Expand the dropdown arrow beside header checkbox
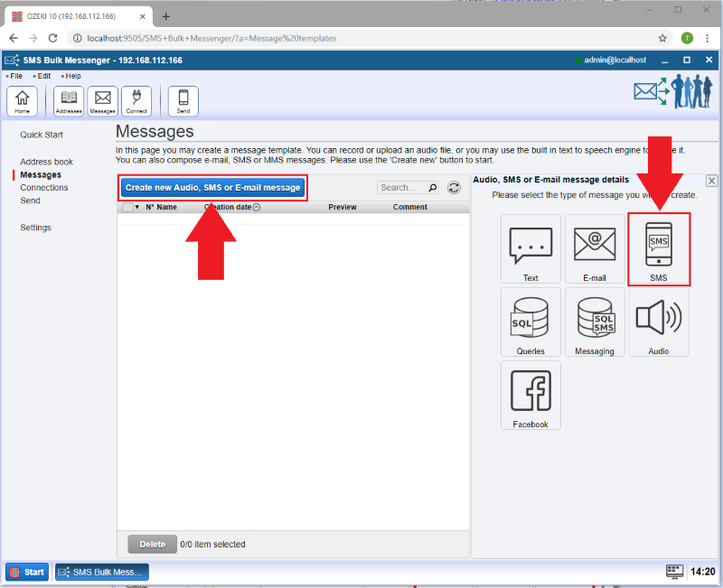The image size is (723, 588). tap(137, 207)
